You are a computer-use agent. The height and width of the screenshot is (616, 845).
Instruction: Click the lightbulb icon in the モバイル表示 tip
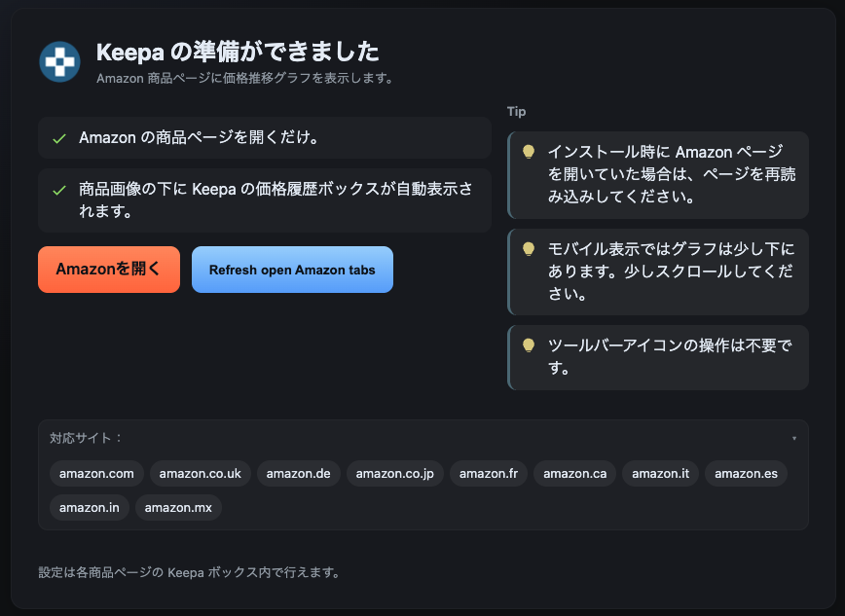pyautogui.click(x=529, y=249)
